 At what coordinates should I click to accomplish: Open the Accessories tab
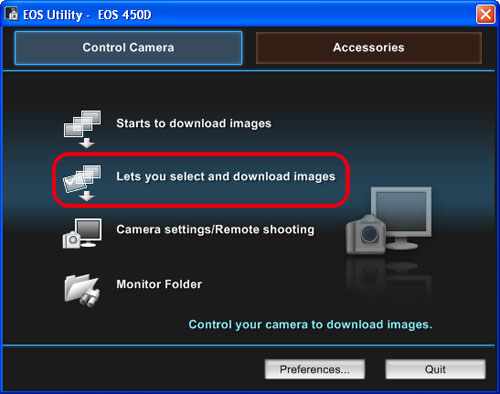369,48
